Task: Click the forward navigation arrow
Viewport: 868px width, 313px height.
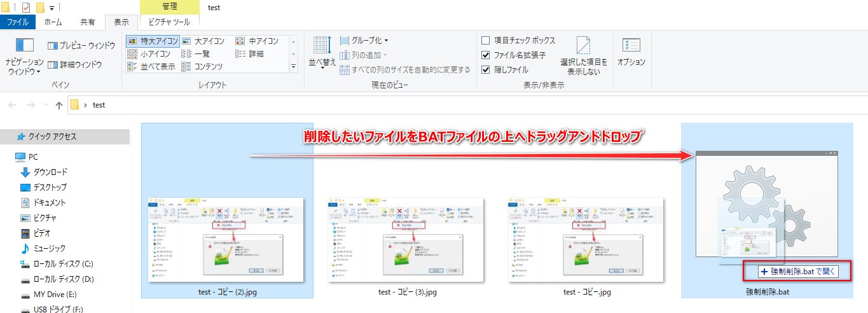Action: (x=31, y=105)
